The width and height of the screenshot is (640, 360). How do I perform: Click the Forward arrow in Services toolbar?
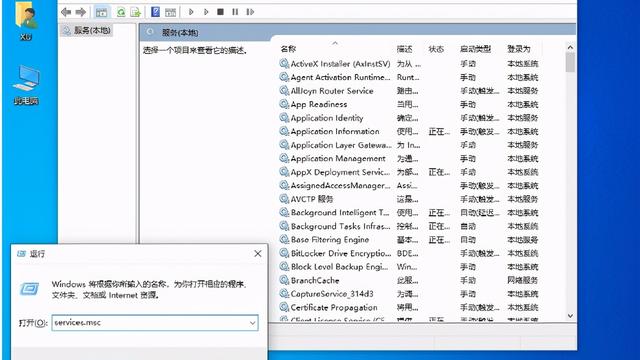(x=81, y=12)
